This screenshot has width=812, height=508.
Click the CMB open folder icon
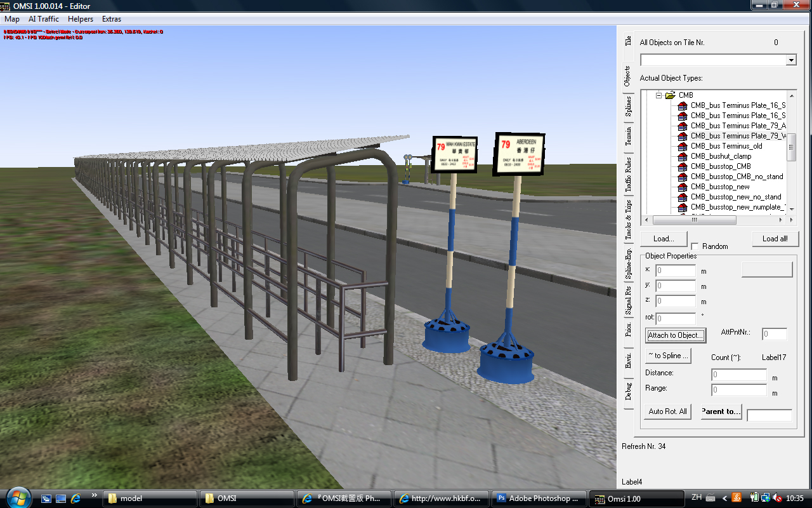pyautogui.click(x=670, y=95)
